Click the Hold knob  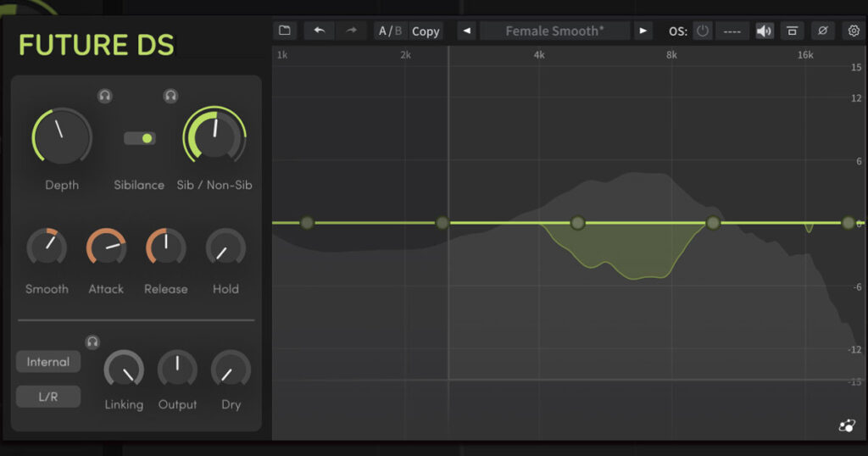[225, 247]
